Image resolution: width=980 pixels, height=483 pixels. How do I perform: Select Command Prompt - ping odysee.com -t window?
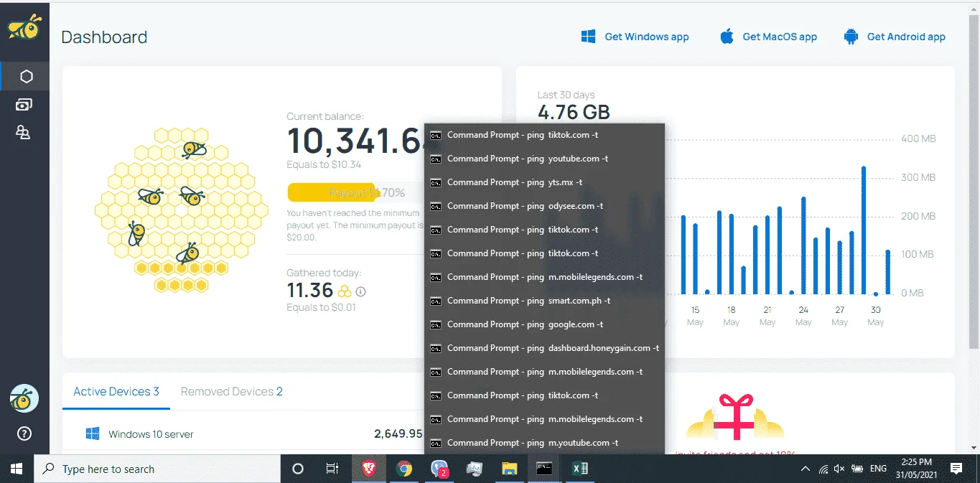(544, 206)
